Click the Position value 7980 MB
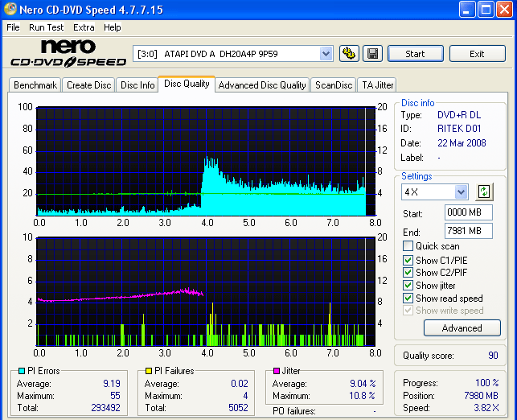Image resolution: width=517 pixels, height=420 pixels. click(x=481, y=395)
